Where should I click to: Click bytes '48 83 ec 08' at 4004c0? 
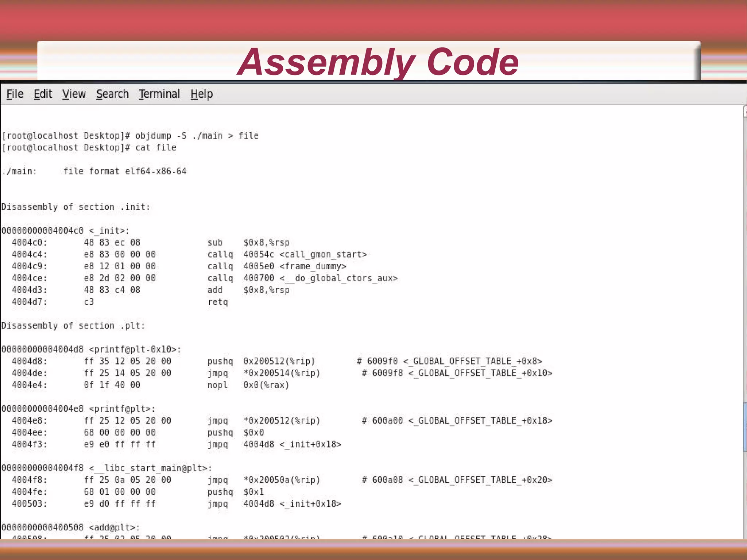click(x=112, y=243)
